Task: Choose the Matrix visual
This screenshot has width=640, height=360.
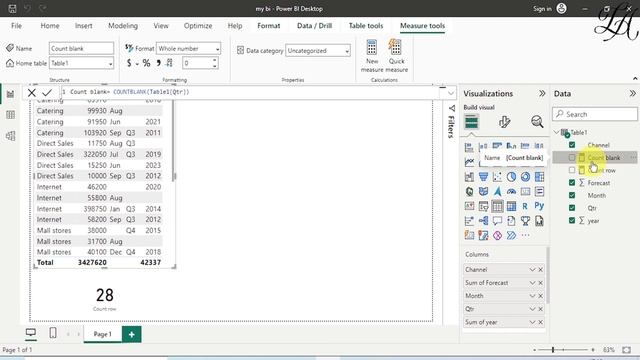Action: [511, 207]
